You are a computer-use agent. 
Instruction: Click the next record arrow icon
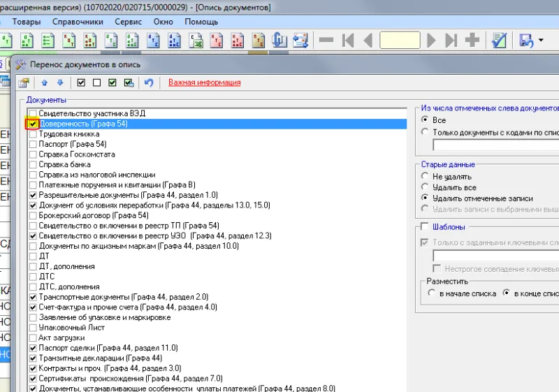click(431, 40)
